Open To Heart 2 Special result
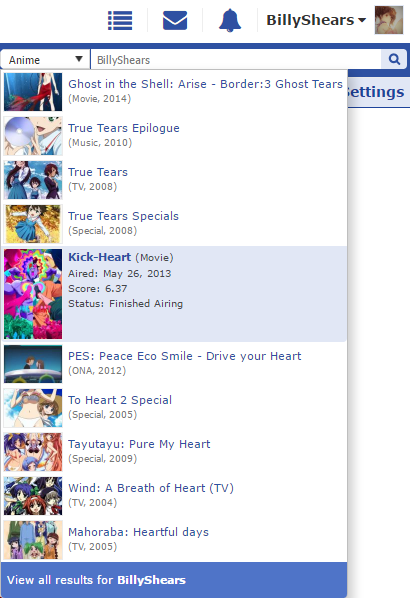Viewport: 410px width, 598px height. 174,408
